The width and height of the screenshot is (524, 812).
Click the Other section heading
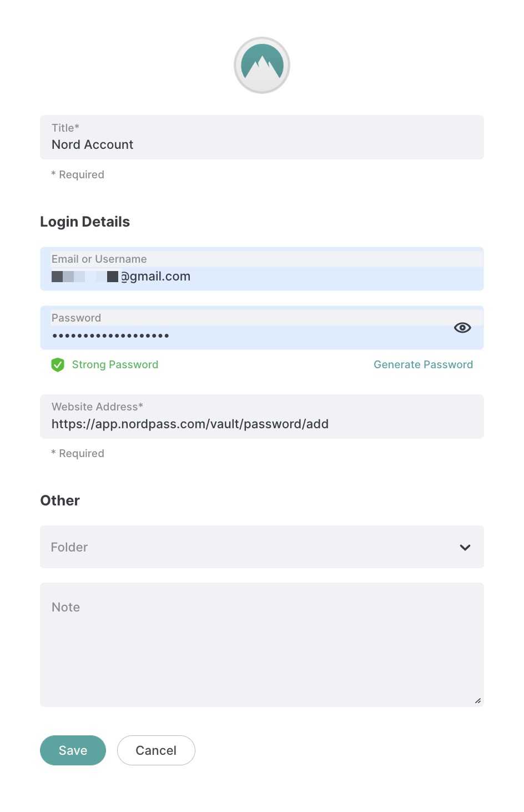coord(60,500)
